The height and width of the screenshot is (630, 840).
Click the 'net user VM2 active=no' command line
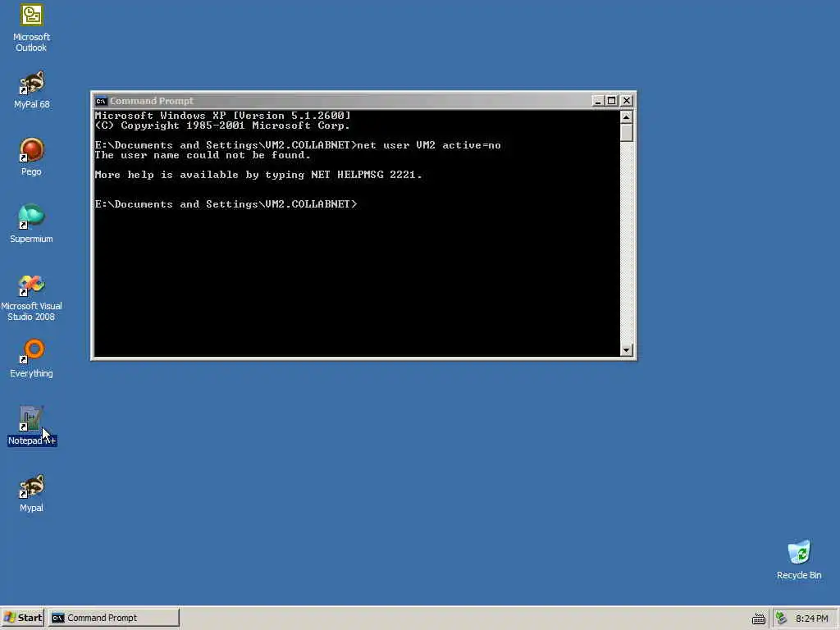(297, 145)
